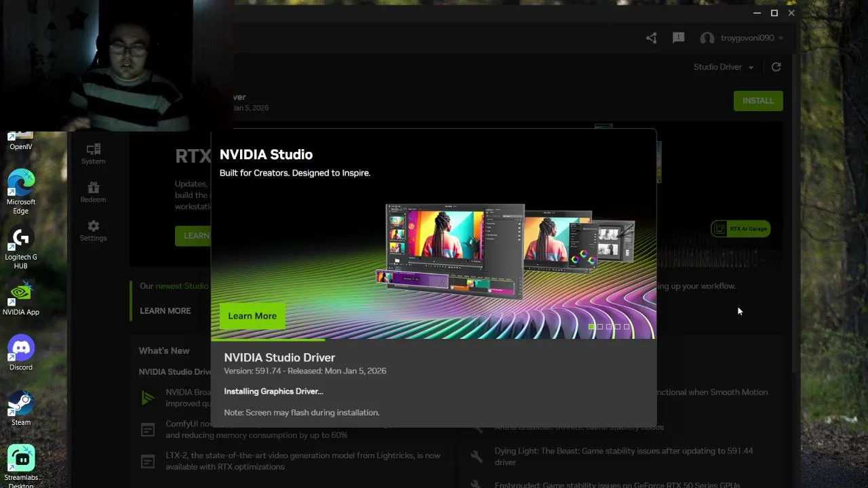
Task: Click the green INSTALL button
Action: pyautogui.click(x=758, y=101)
